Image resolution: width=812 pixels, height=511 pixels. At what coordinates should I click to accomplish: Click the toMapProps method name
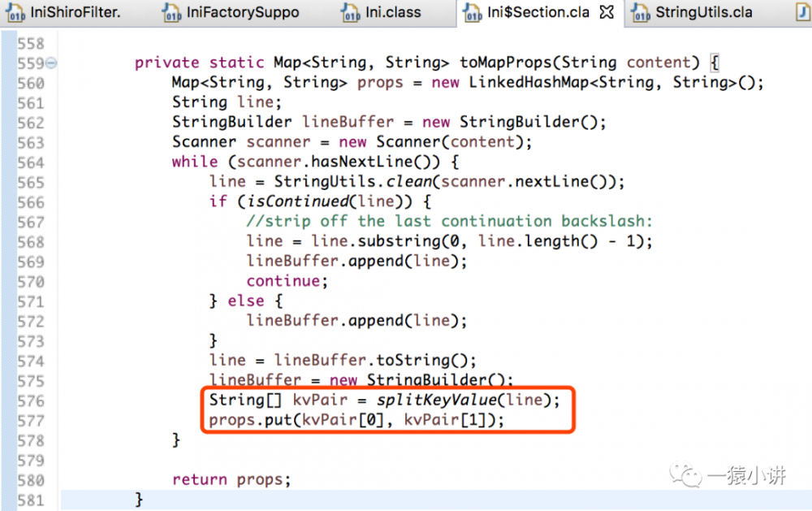[506, 63]
